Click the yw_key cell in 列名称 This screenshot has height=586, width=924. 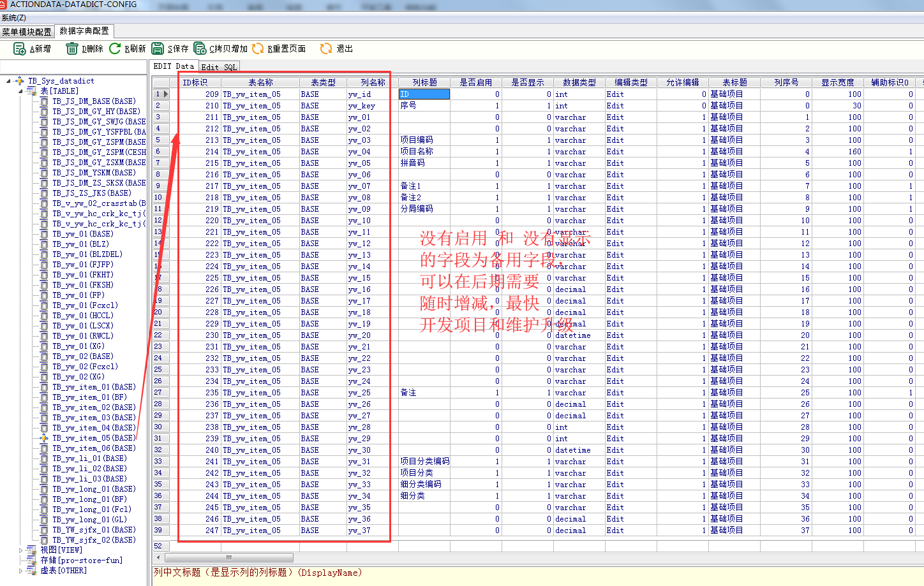point(373,106)
